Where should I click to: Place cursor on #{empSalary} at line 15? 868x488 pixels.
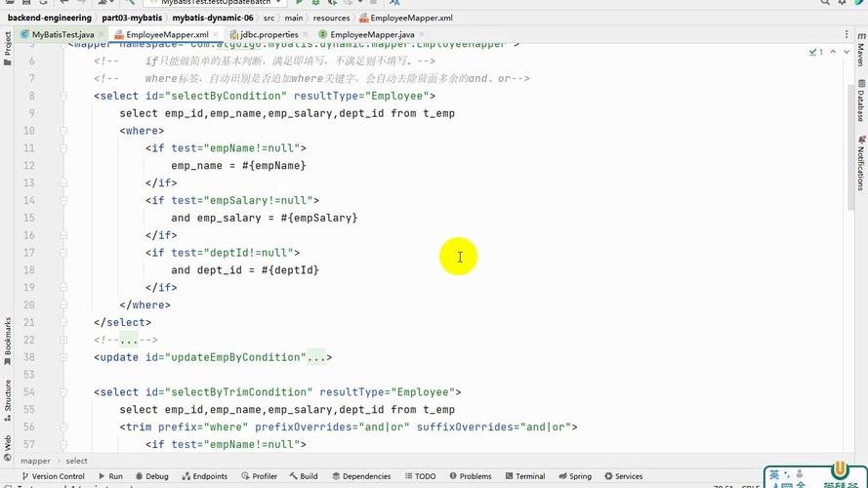point(319,218)
